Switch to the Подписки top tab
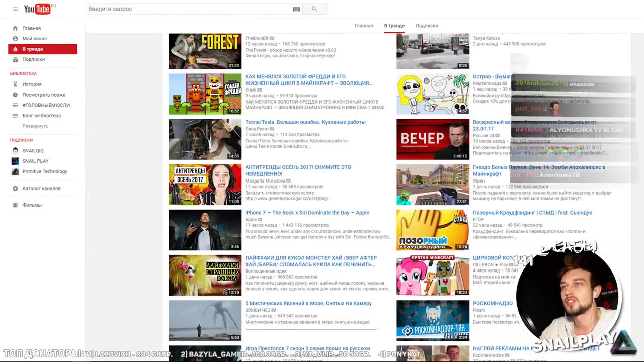The height and width of the screenshot is (362, 644). 427,26
